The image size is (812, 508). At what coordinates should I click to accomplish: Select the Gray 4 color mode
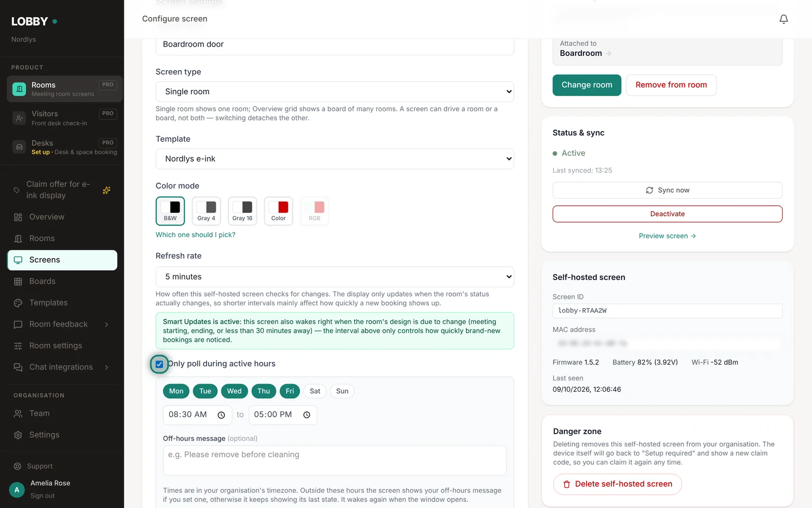pyautogui.click(x=206, y=211)
